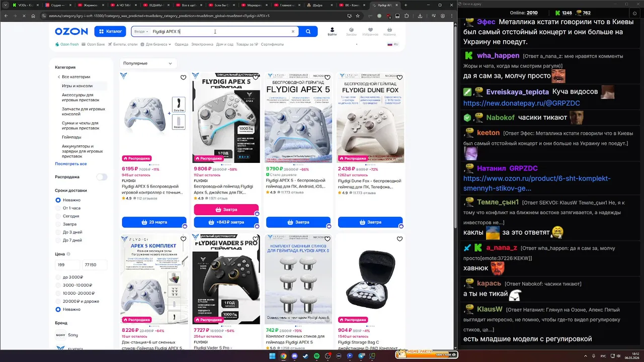Add first Flydigi APEX 5 controller to favorites

(x=183, y=77)
